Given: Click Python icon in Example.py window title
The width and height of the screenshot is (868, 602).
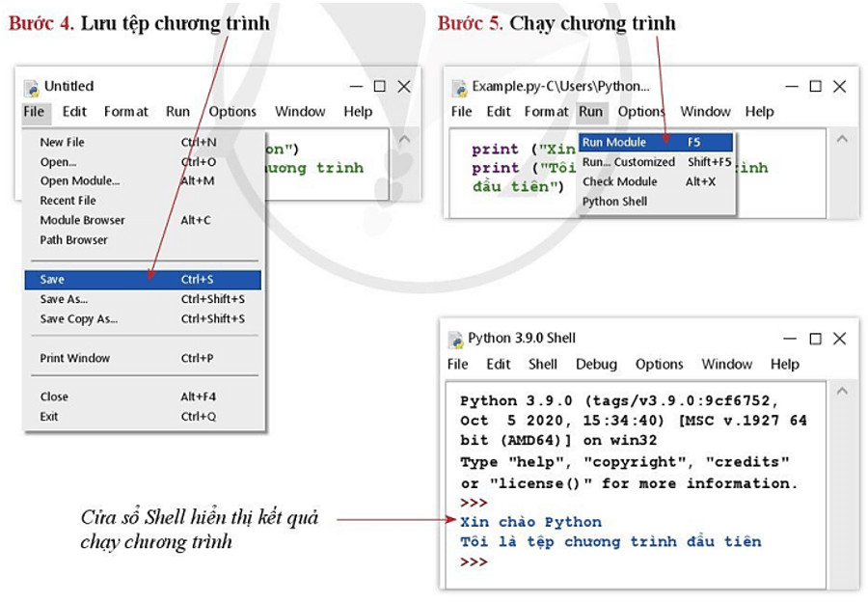Looking at the screenshot, I should tap(459, 88).
